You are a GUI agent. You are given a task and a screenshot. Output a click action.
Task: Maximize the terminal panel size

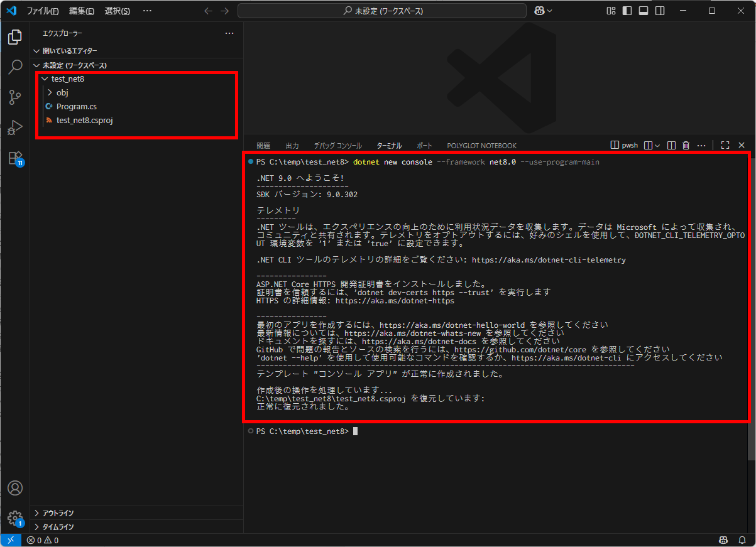point(725,145)
